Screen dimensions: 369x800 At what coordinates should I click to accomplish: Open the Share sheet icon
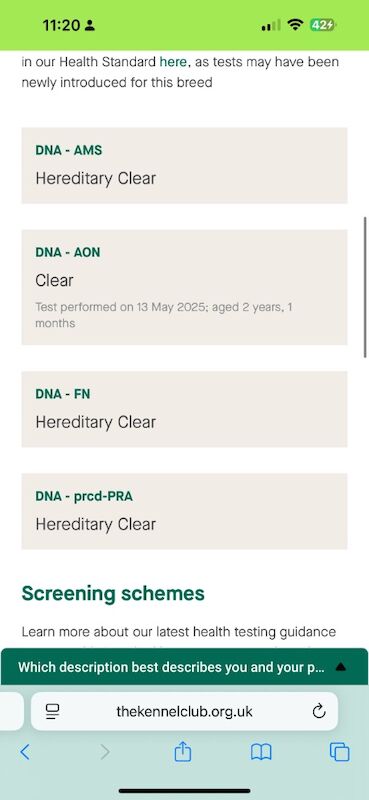coord(183,751)
